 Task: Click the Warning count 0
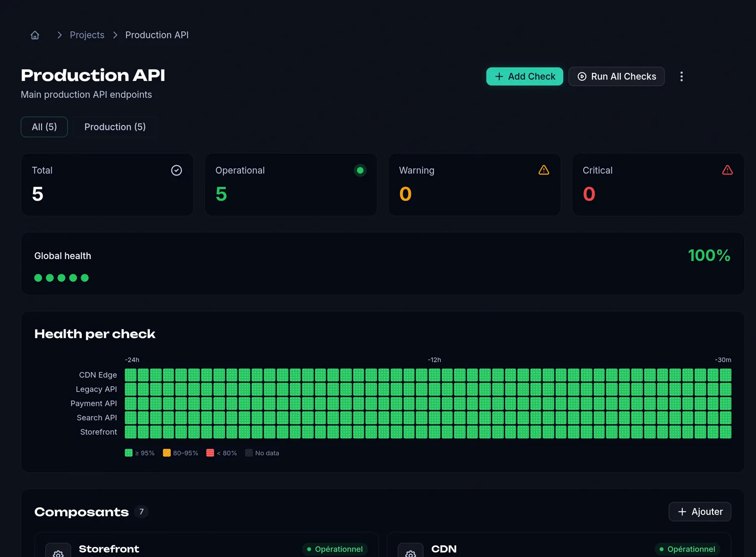[405, 194]
